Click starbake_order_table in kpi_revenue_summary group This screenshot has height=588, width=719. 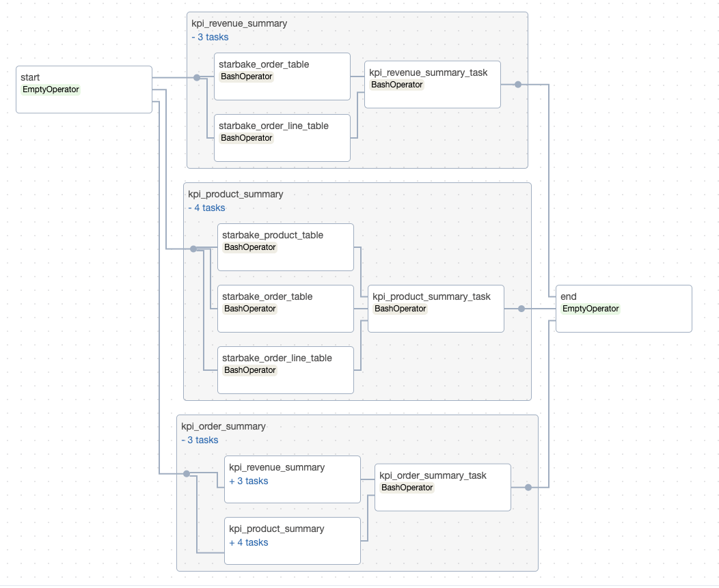pyautogui.click(x=282, y=76)
